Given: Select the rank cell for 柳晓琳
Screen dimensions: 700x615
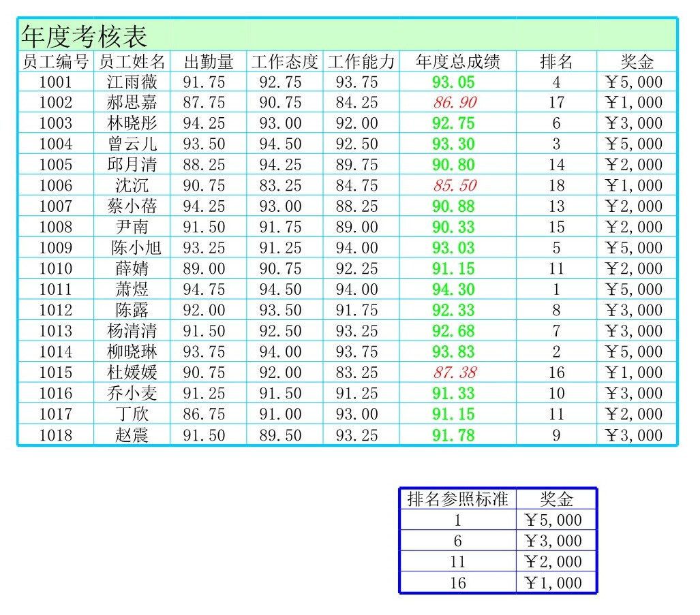Looking at the screenshot, I should [x=556, y=352].
